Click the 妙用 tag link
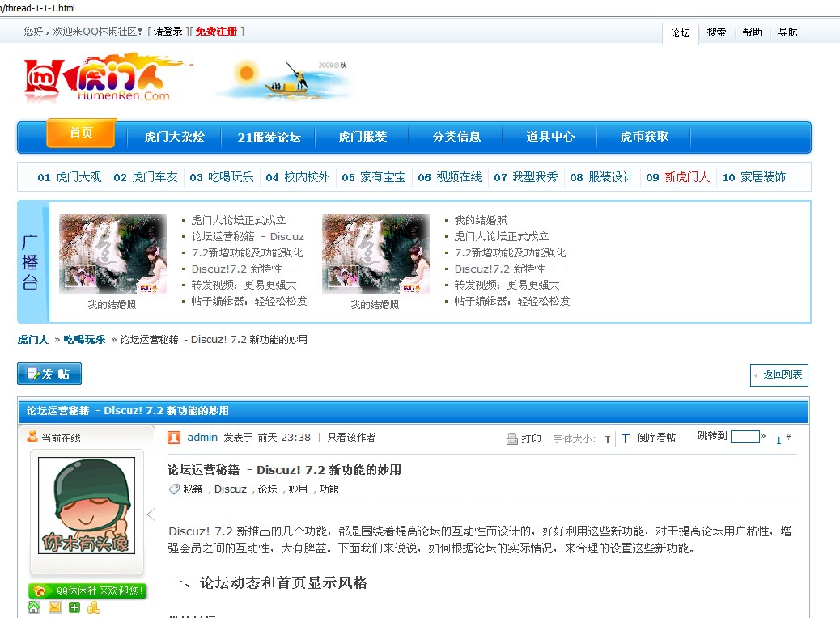 [298, 489]
